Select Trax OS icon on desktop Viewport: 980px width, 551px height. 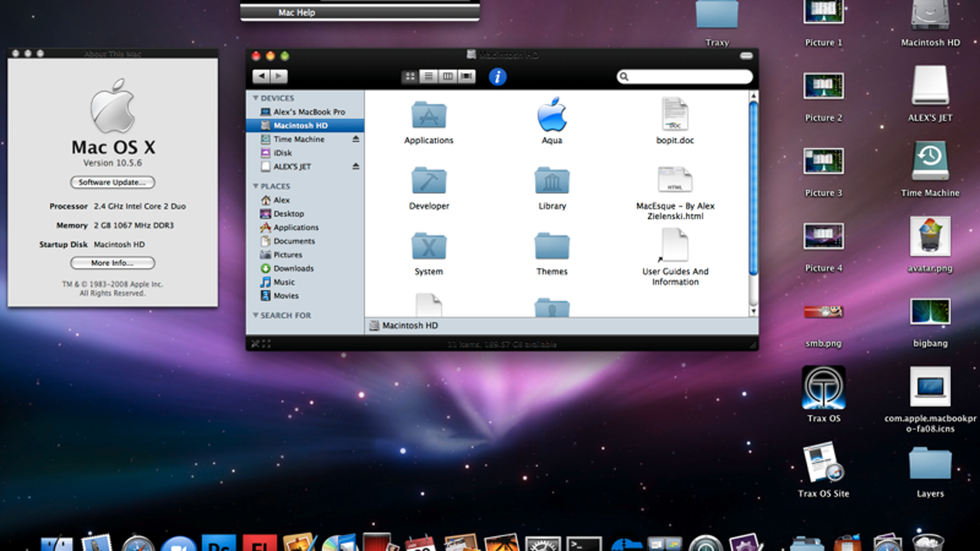pos(824,394)
